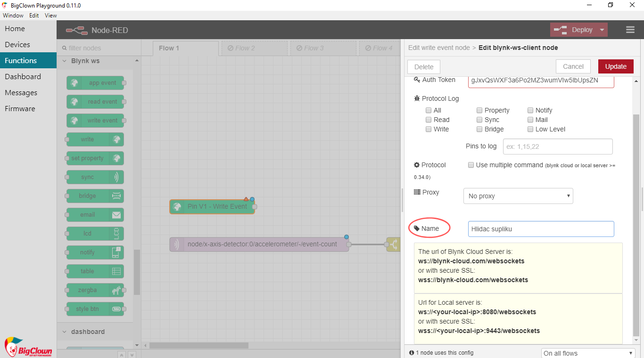Enable the 'Notify' log checkbox
Image resolution: width=644 pixels, height=358 pixels.
530,110
